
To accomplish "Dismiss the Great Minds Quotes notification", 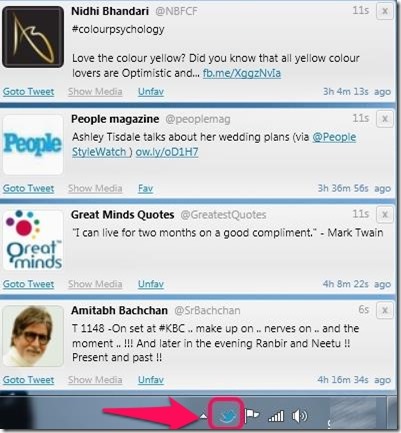I will [384, 214].
